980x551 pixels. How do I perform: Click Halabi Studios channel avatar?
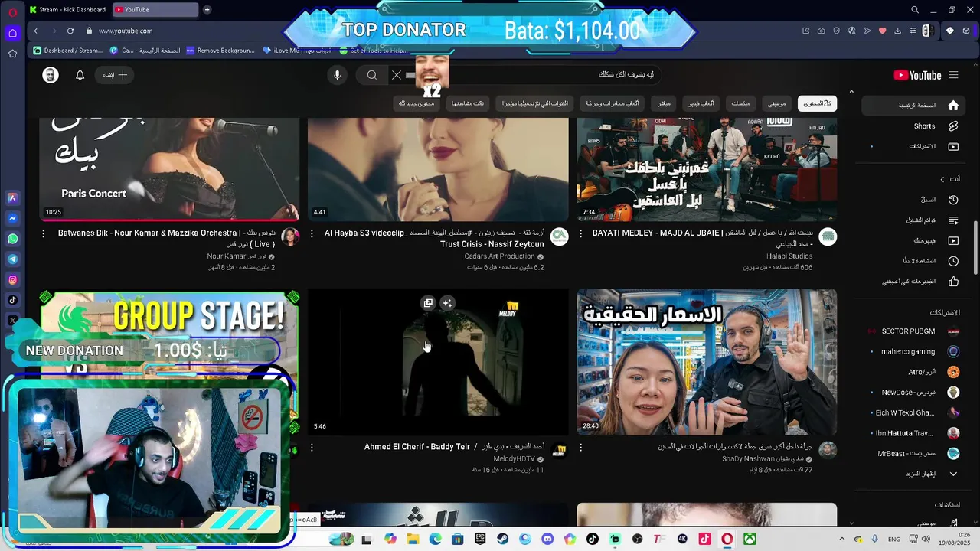(828, 236)
